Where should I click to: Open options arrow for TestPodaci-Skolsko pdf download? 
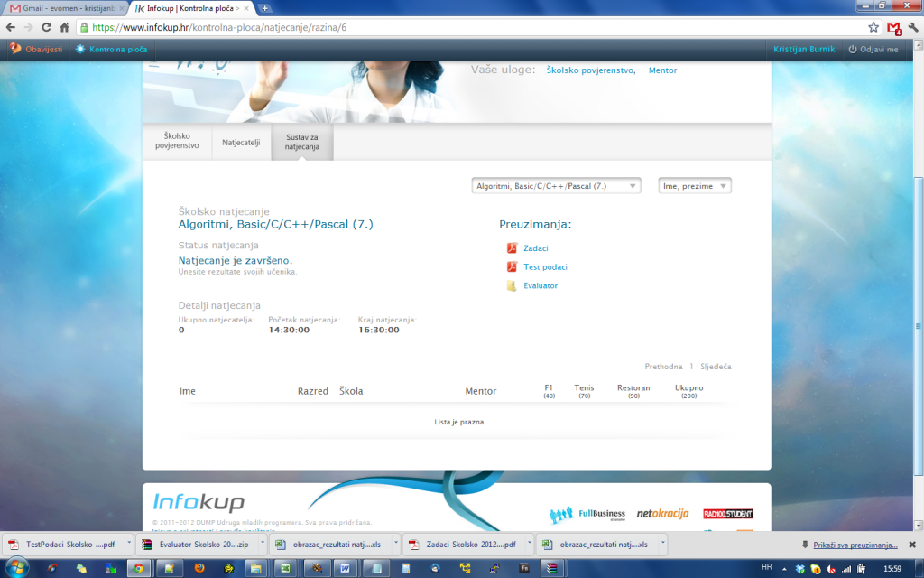click(x=126, y=545)
